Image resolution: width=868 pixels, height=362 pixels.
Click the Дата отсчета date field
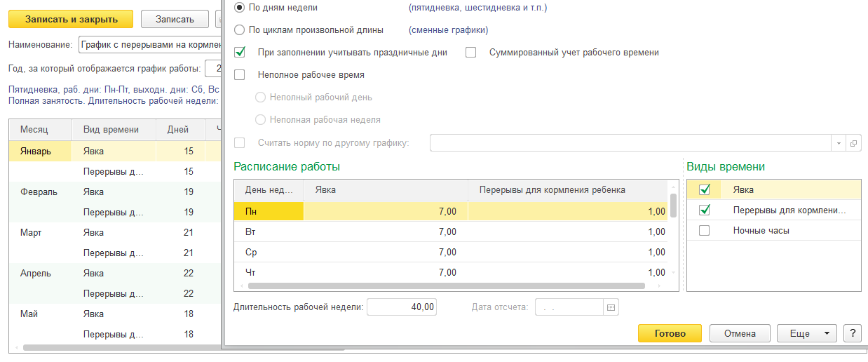click(569, 307)
